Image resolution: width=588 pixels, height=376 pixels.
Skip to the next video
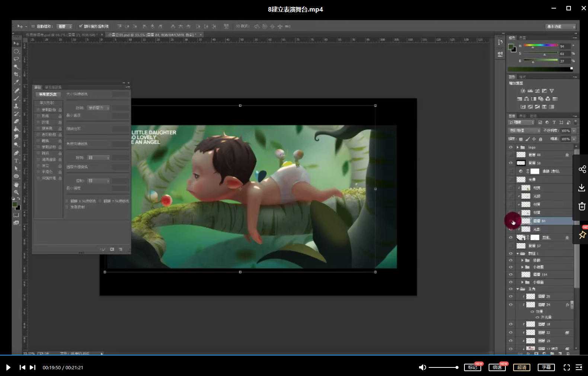[33, 367]
